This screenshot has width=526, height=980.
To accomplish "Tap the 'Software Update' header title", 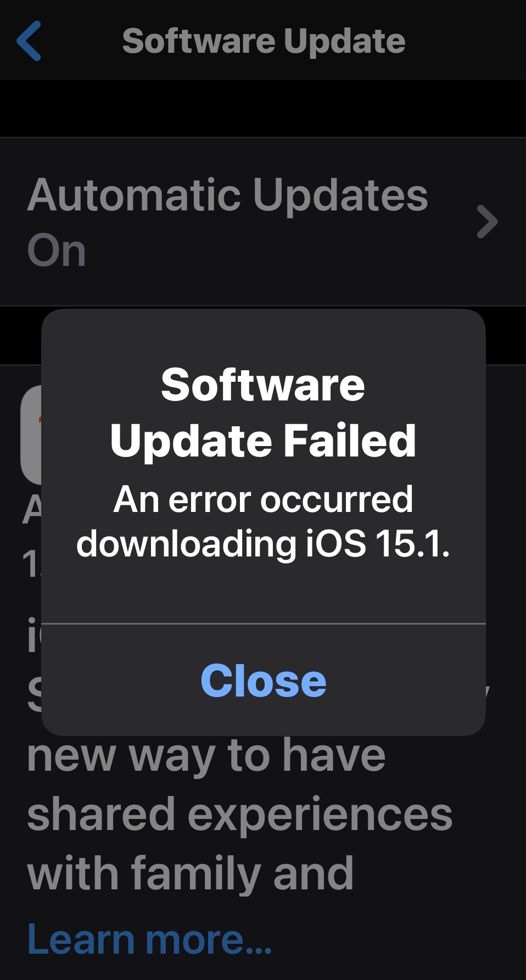I will pyautogui.click(x=264, y=41).
